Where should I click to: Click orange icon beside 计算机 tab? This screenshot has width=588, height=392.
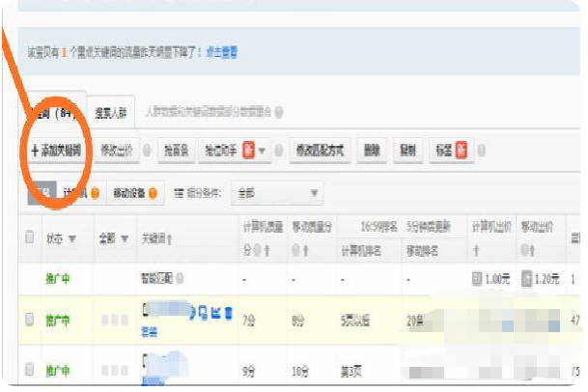point(96,193)
